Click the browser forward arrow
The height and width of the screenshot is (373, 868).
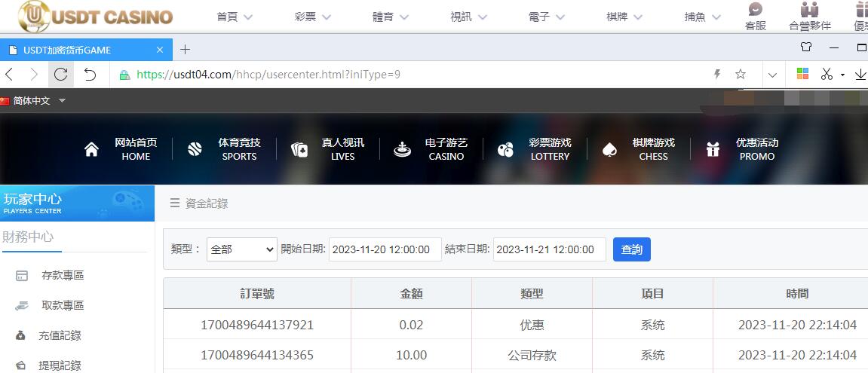point(35,74)
